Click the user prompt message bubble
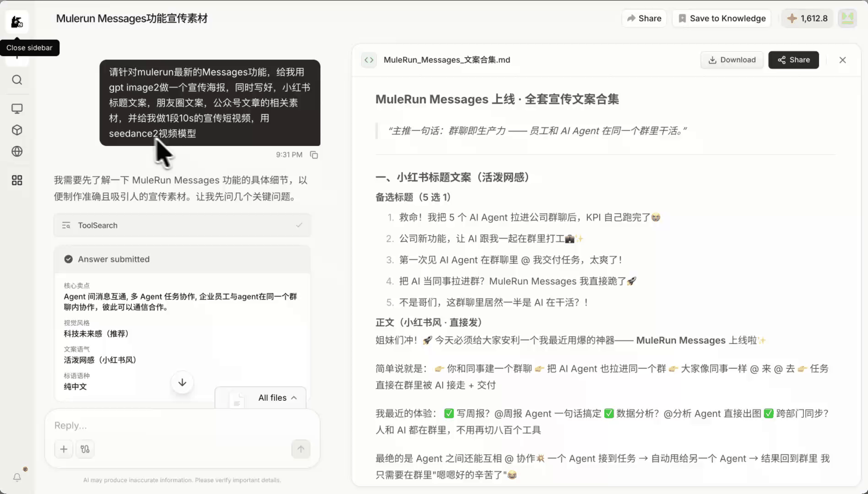The width and height of the screenshot is (868, 494). click(210, 103)
